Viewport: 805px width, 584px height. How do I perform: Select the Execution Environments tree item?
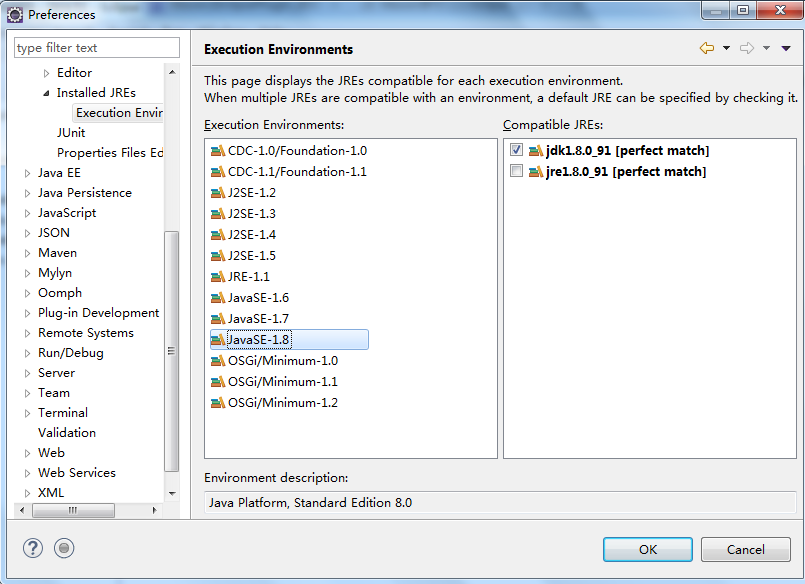coord(119,112)
